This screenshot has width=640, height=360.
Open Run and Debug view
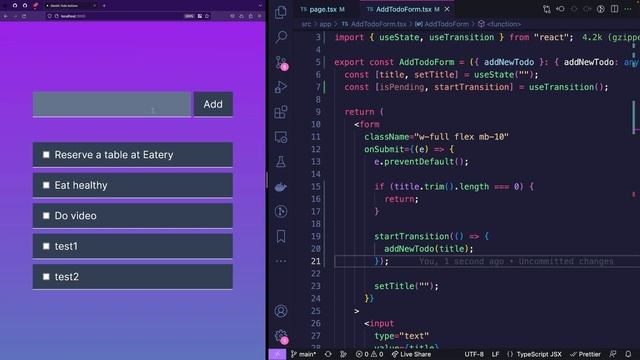(281, 87)
